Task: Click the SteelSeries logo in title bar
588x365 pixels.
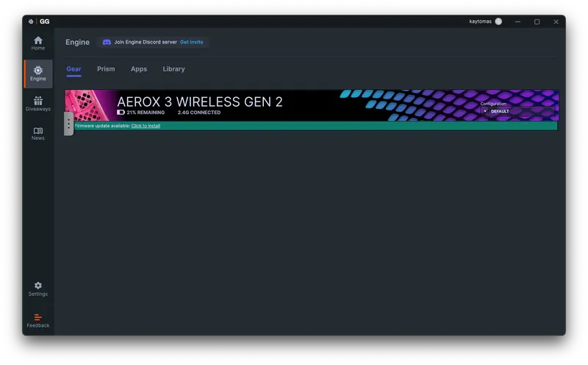Action: click(31, 21)
